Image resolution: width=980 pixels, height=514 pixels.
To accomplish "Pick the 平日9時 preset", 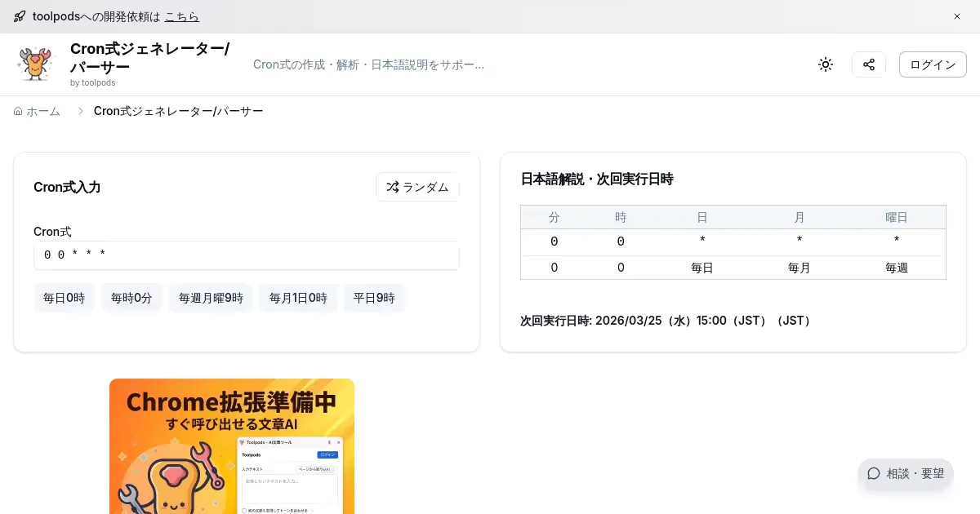I will 374,298.
